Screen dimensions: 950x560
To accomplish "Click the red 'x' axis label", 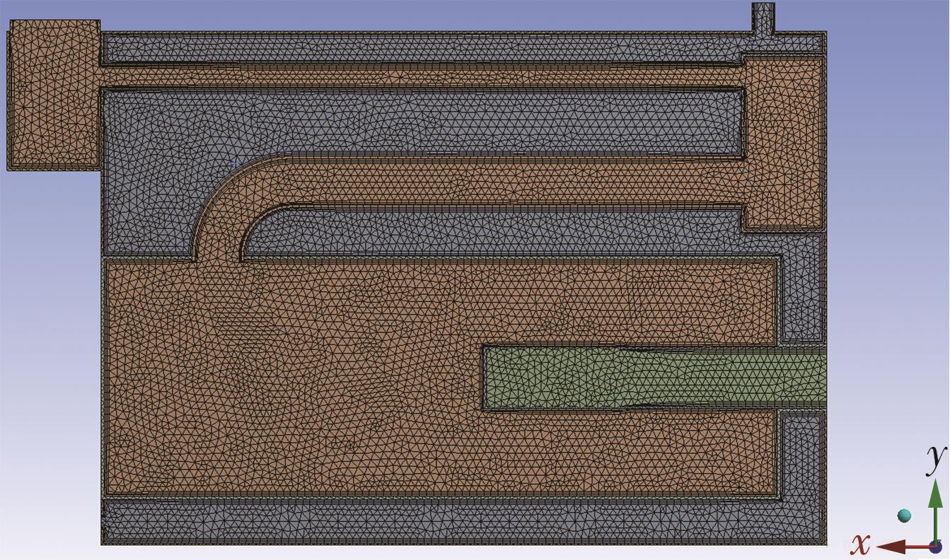I will point(859,544).
